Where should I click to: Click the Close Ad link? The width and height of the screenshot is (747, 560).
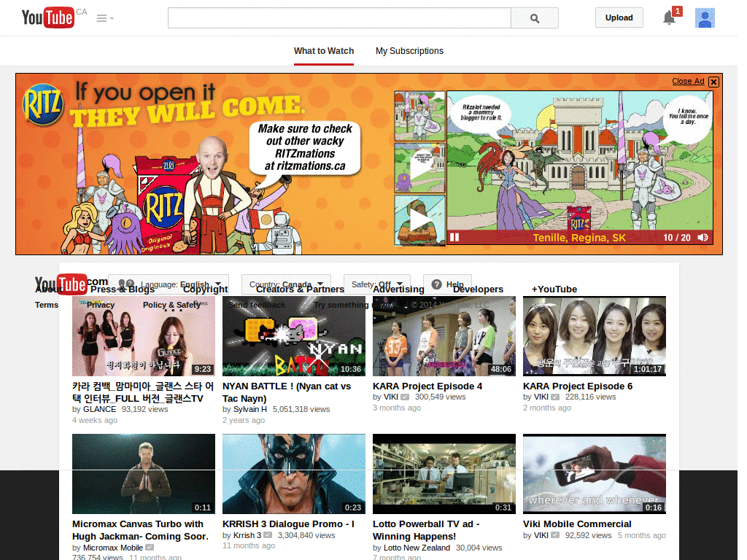click(x=688, y=81)
